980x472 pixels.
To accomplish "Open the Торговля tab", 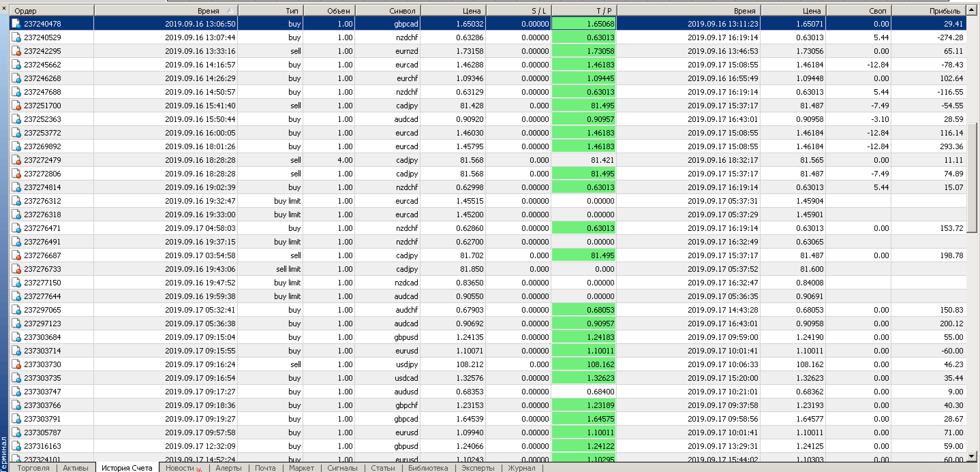I will coord(33,468).
